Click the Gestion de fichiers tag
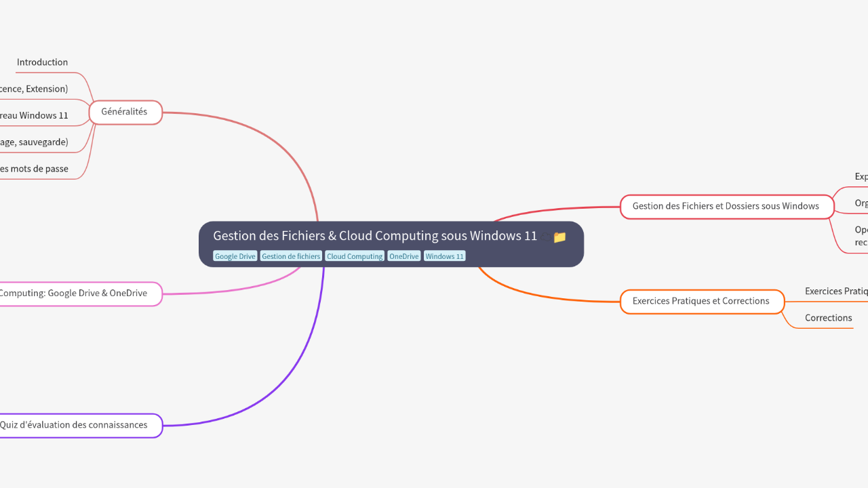The width and height of the screenshot is (868, 488). 291,256
